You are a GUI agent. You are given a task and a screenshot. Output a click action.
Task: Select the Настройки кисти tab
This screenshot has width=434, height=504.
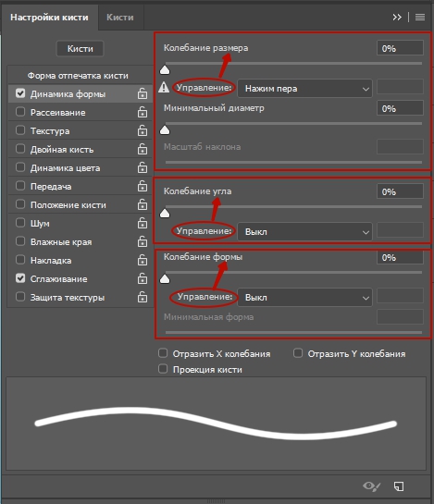click(49, 17)
